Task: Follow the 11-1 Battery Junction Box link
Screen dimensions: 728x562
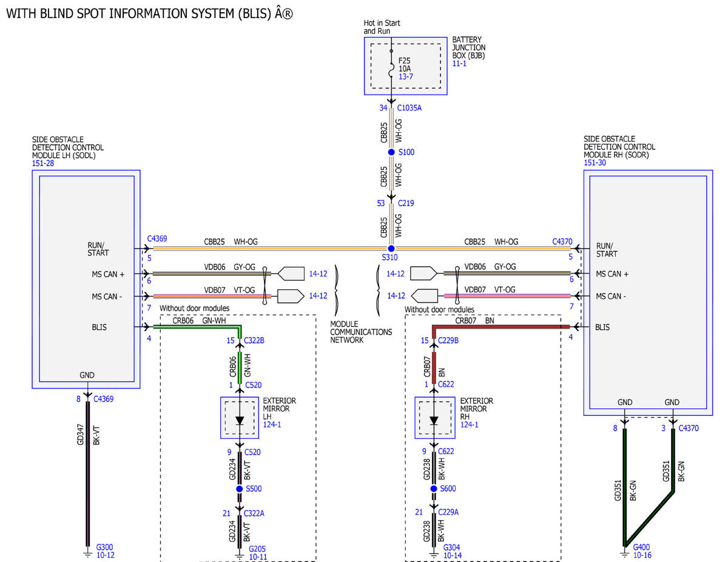Action: (x=459, y=64)
